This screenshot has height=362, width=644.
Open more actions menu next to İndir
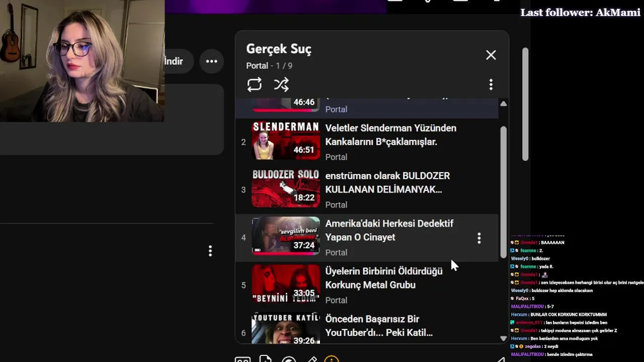(211, 61)
